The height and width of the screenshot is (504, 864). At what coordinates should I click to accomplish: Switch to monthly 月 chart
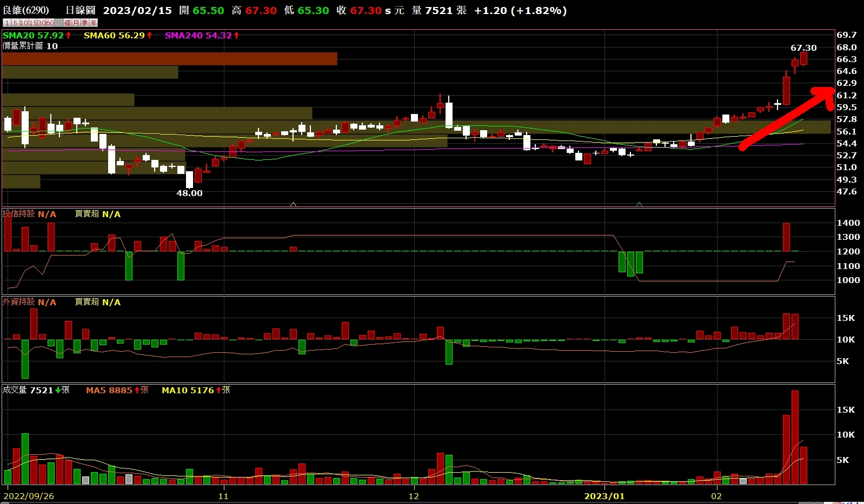pos(76,23)
